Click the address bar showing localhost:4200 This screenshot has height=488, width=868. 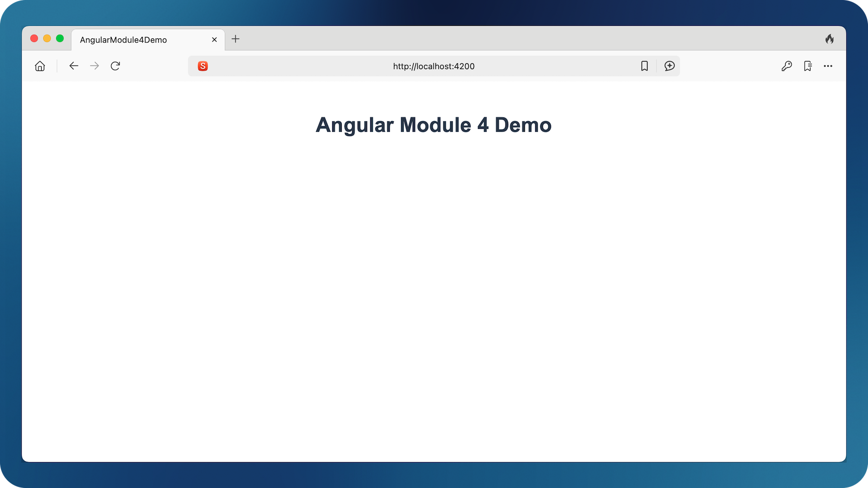tap(433, 66)
